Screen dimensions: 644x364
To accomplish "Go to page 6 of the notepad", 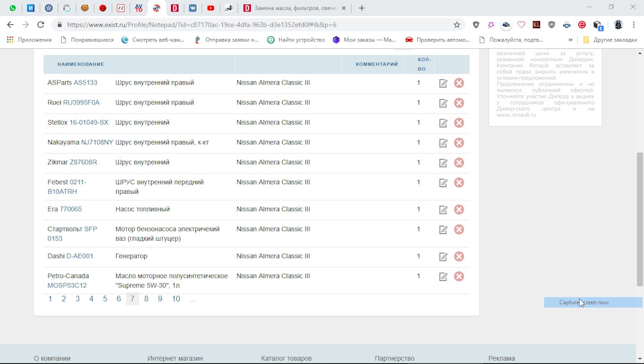I will pos(119,299).
